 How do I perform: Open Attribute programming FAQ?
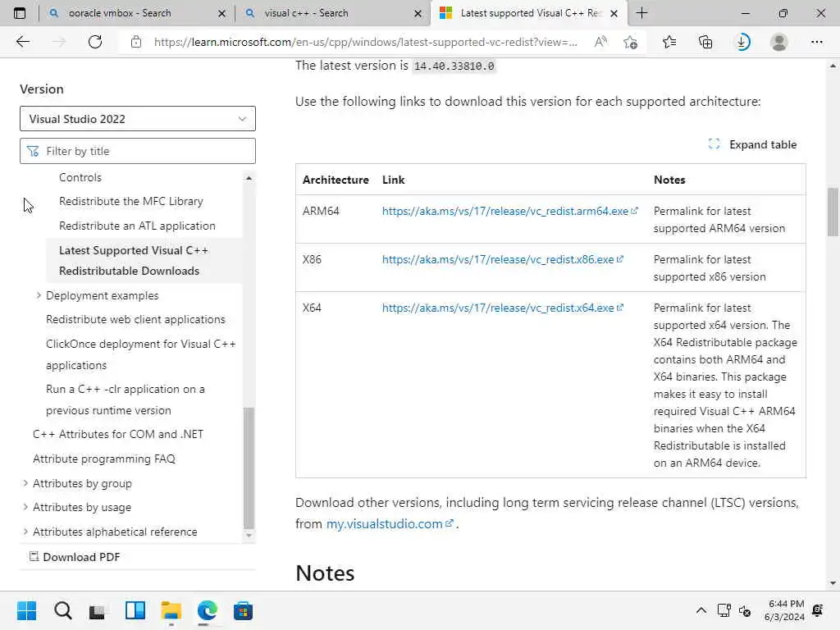(x=104, y=459)
